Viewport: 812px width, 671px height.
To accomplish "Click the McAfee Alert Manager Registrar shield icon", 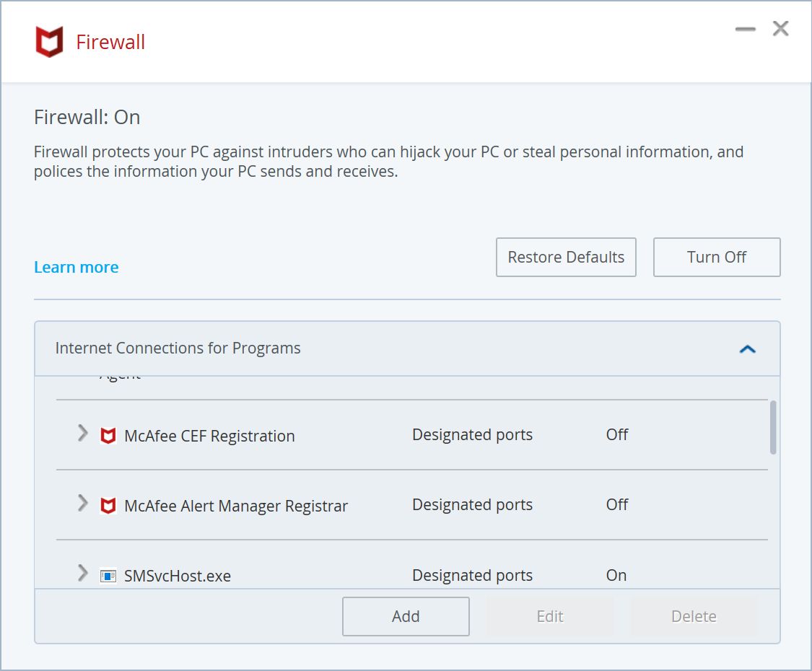I will (x=108, y=505).
